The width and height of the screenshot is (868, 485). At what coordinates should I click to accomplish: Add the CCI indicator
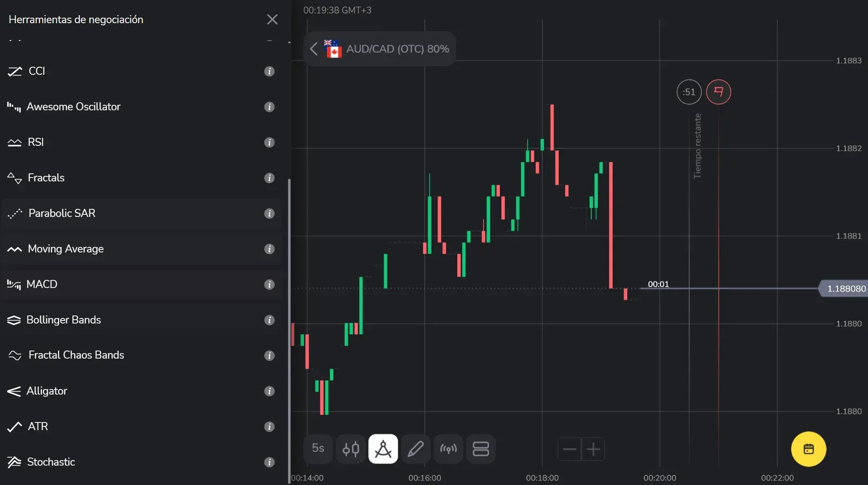[x=141, y=72]
